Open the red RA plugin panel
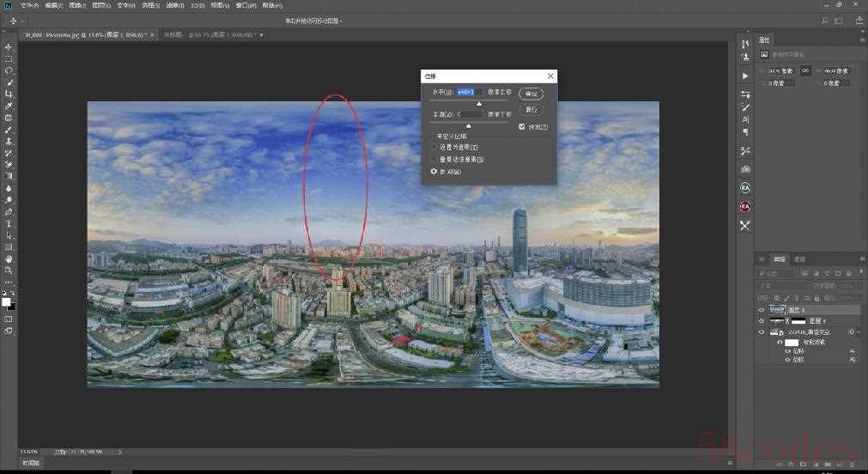Screen dimensions: 868x474 745,207
